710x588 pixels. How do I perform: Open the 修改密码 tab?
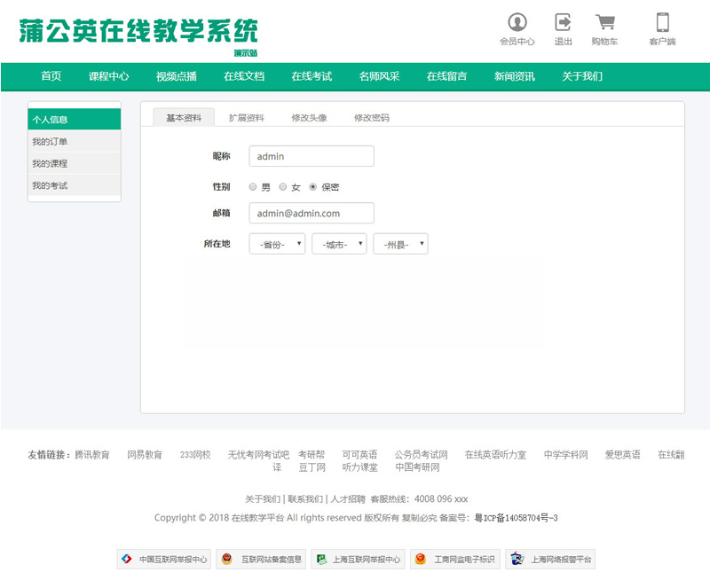pyautogui.click(x=371, y=118)
